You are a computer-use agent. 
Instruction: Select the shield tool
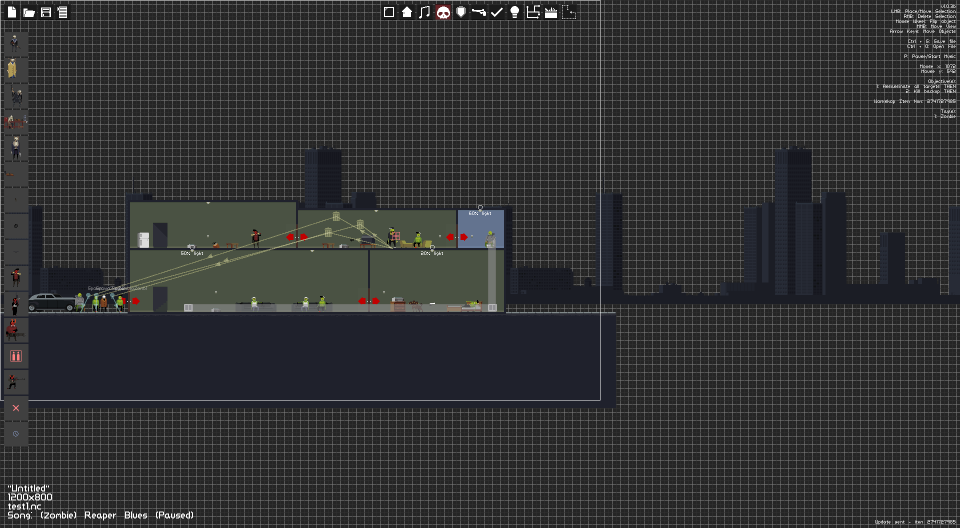click(x=461, y=12)
